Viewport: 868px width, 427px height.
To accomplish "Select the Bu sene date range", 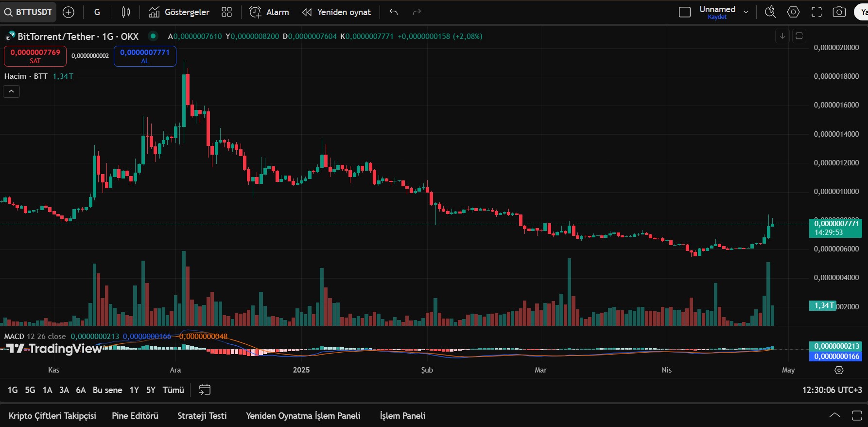I will pos(107,390).
